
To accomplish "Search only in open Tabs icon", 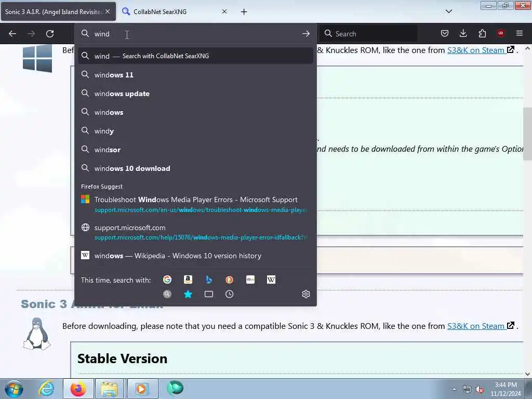I will click(209, 294).
